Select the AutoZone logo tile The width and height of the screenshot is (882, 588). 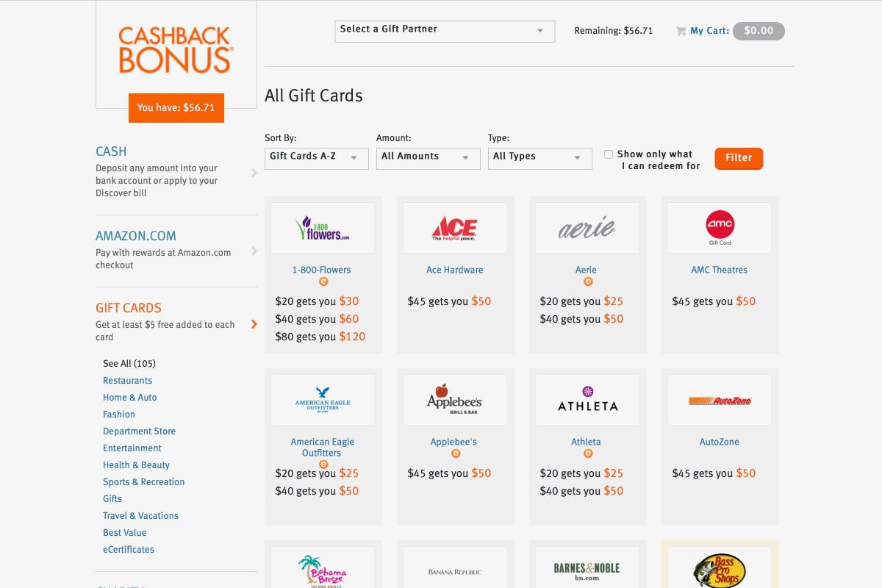(719, 400)
